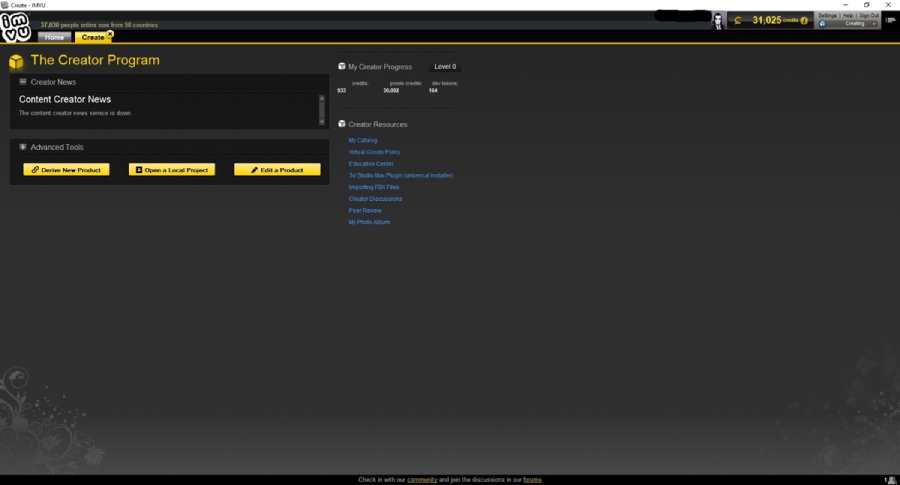
Task: Click the IMVU logo
Action: click(x=15, y=27)
